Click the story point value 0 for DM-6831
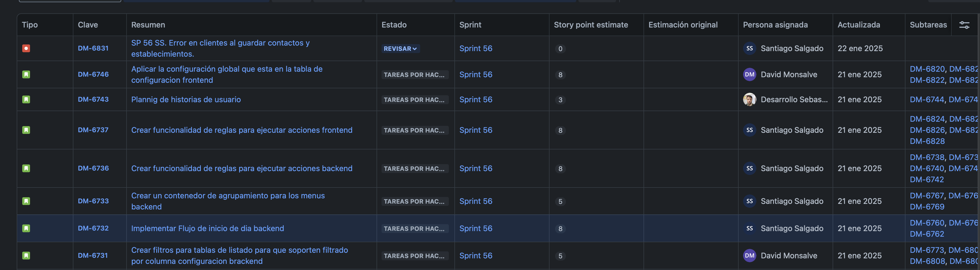980x270 pixels. tap(560, 49)
